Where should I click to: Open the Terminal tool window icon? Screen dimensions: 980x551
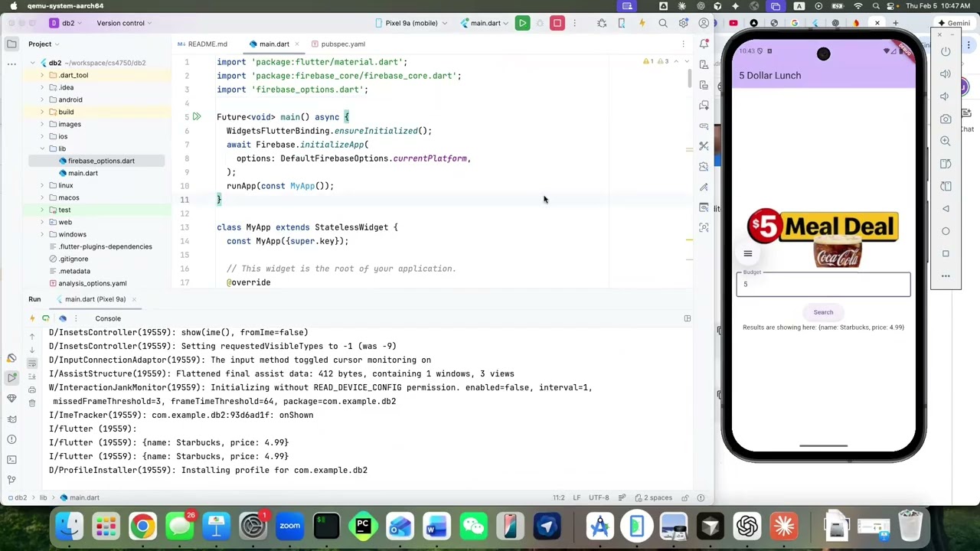[11, 459]
